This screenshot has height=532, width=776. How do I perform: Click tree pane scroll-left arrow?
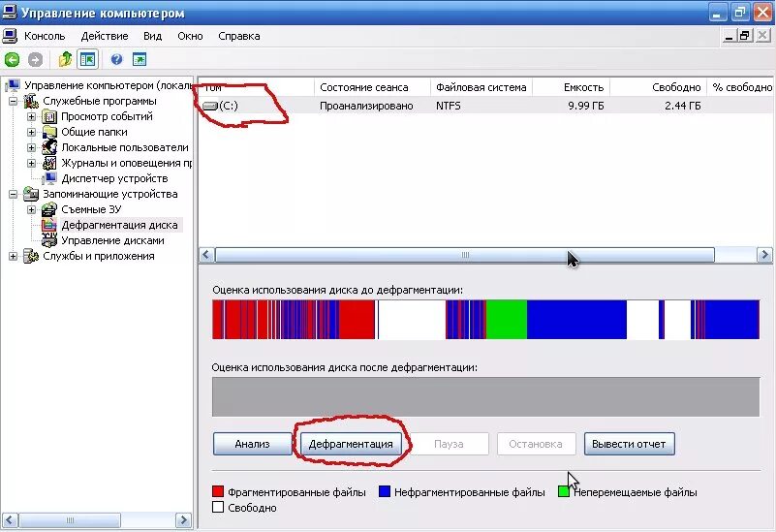[10, 520]
